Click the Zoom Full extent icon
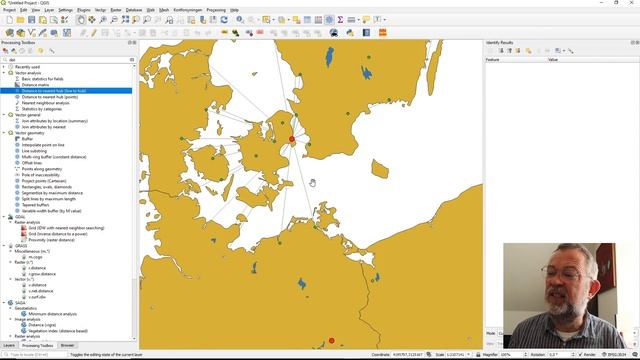Viewport: 640px width, 360px height. (125, 20)
